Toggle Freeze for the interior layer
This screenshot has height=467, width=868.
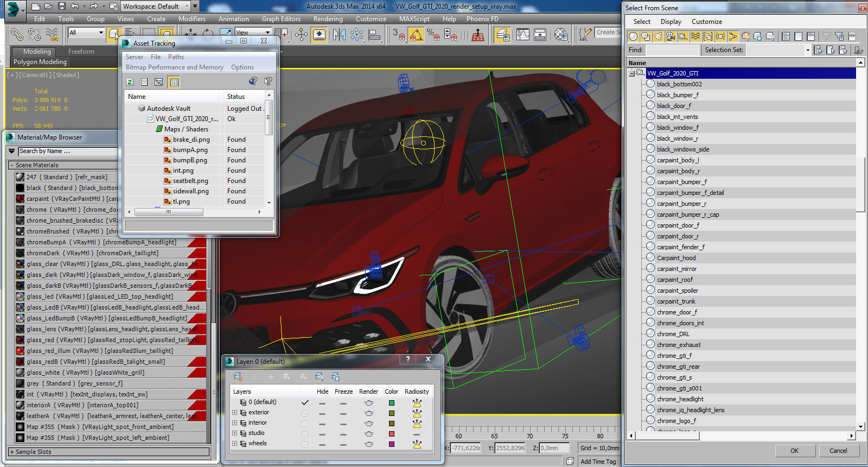(343, 424)
